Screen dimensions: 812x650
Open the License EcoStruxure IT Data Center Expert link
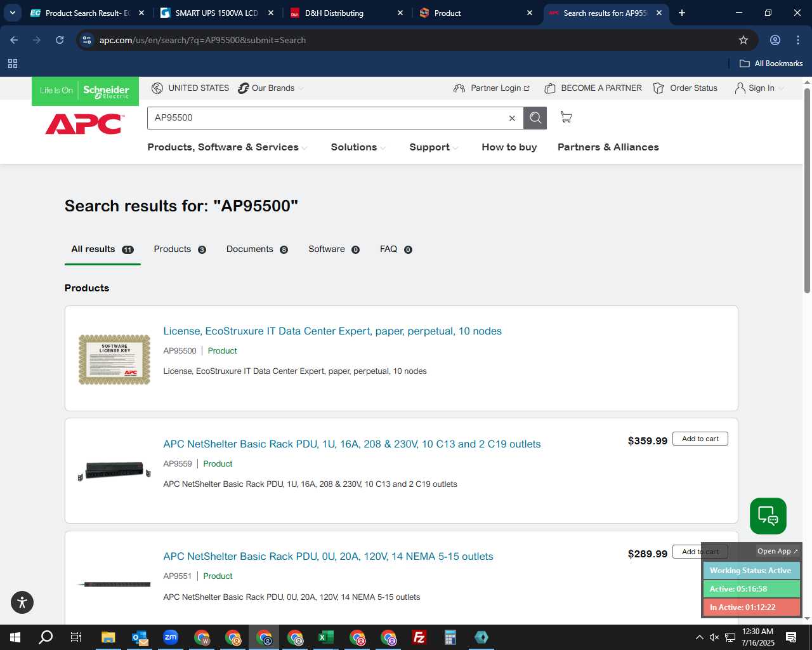pyautogui.click(x=332, y=331)
